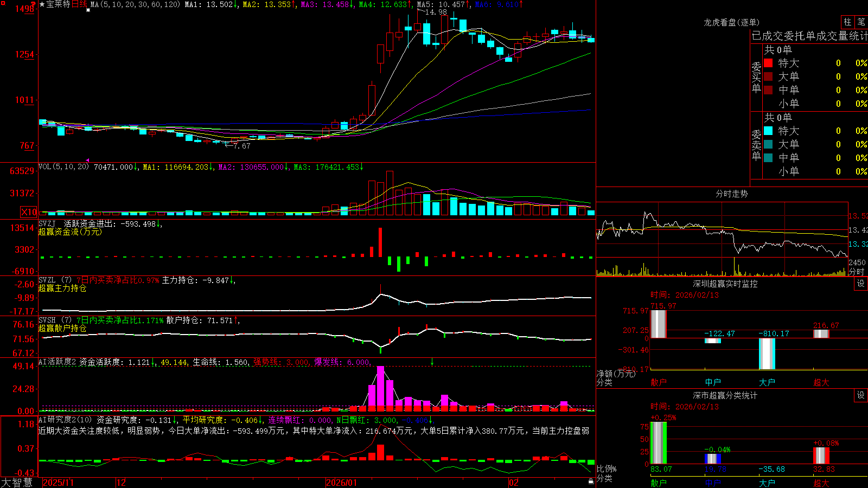
Task: Click the 12 month marker on timeline
Action: (122, 483)
